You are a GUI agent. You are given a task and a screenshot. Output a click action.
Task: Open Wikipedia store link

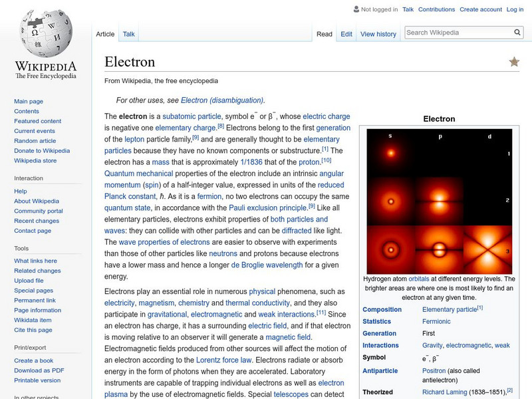click(x=35, y=160)
